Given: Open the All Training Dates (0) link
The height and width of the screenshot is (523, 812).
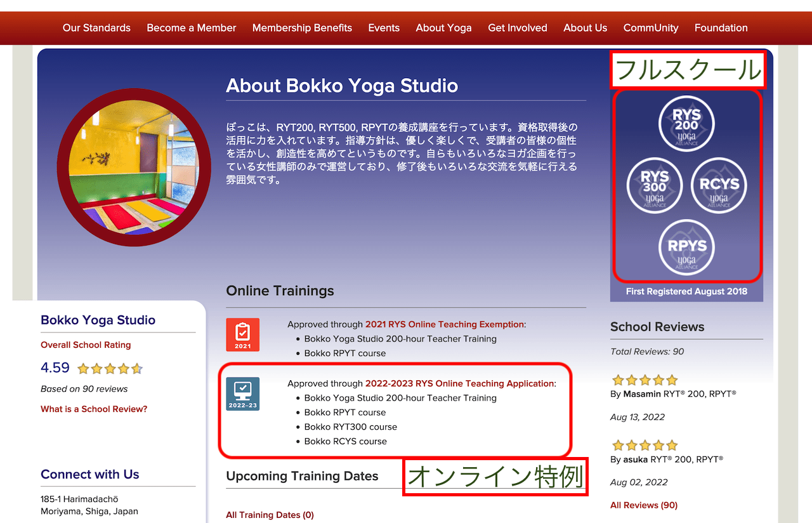Looking at the screenshot, I should coord(270,515).
